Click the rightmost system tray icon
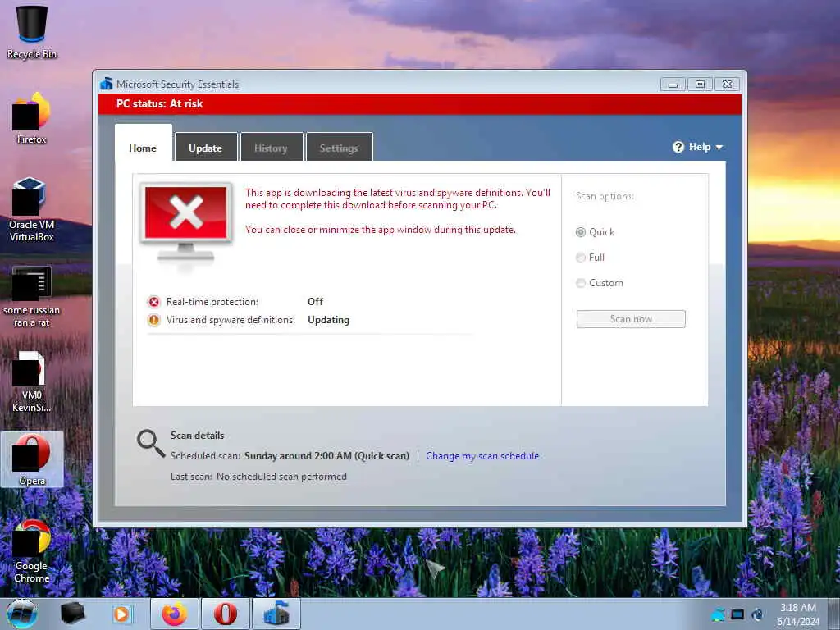Viewport: 840px width, 630px height. click(757, 614)
